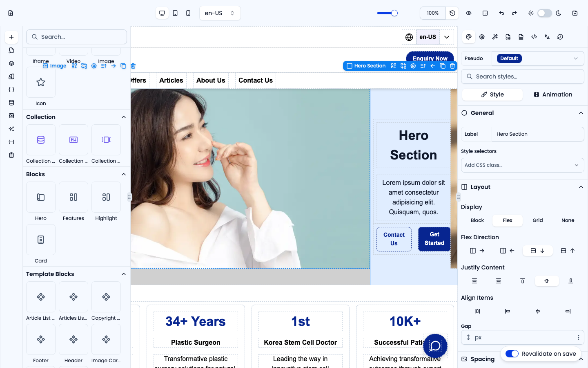Duplicate the Hero Section with copy icon
The image size is (588, 368).
point(443,66)
